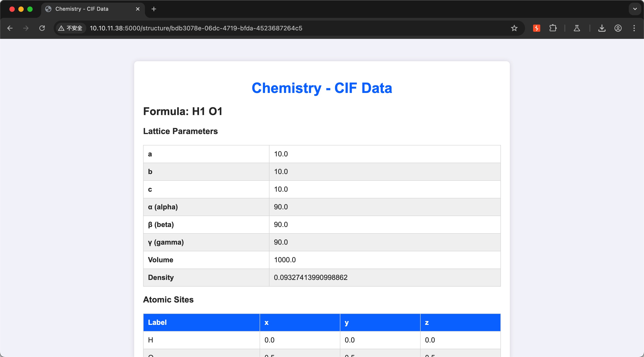
Task: Click the forward navigation arrow
Action: pos(26,28)
